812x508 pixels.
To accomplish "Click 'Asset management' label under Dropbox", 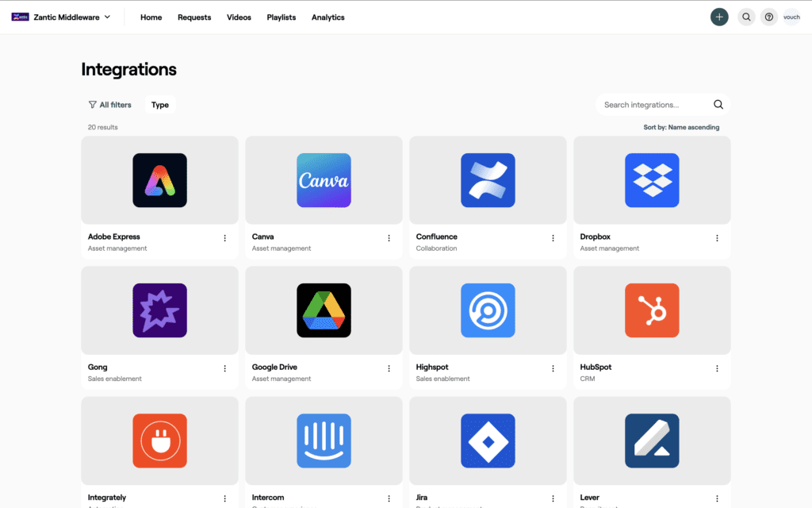I will [x=610, y=248].
